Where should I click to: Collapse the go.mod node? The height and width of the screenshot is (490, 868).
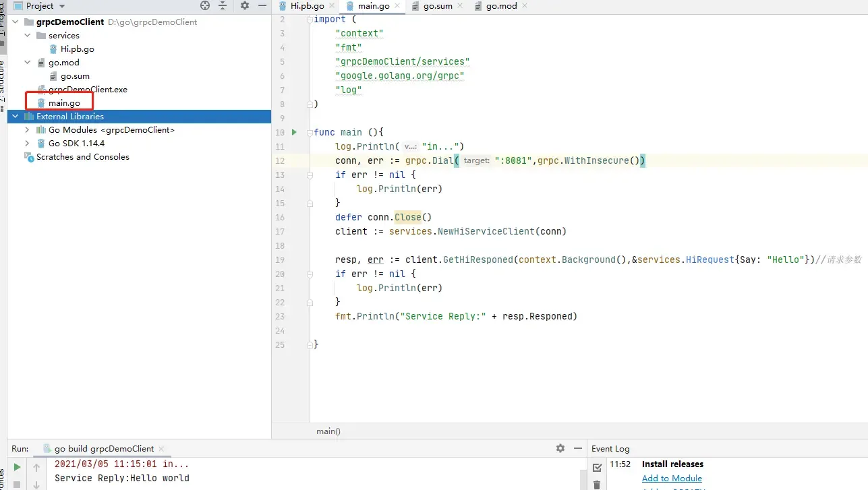coord(28,62)
